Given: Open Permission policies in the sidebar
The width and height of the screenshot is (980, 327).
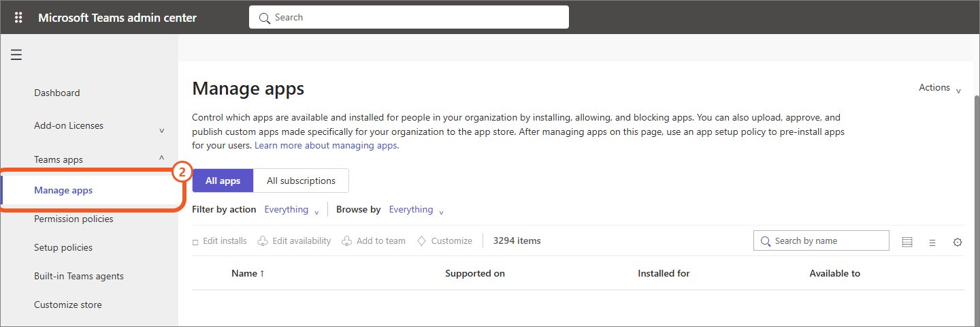Looking at the screenshot, I should coord(73,219).
